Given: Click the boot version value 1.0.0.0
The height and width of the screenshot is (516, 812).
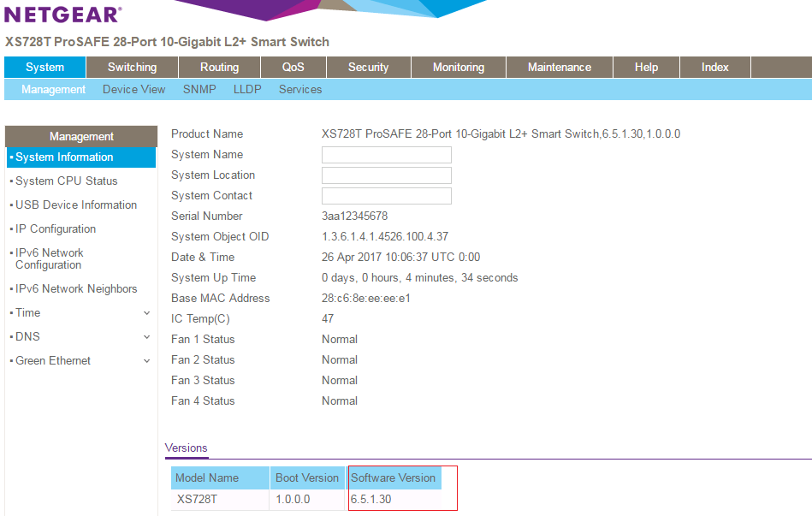Looking at the screenshot, I should pyautogui.click(x=293, y=500).
